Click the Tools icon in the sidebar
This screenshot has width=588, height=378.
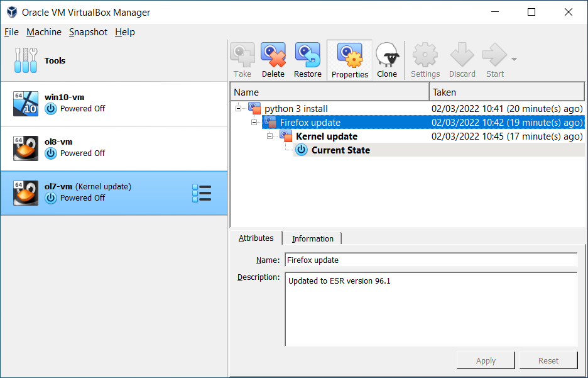click(26, 60)
